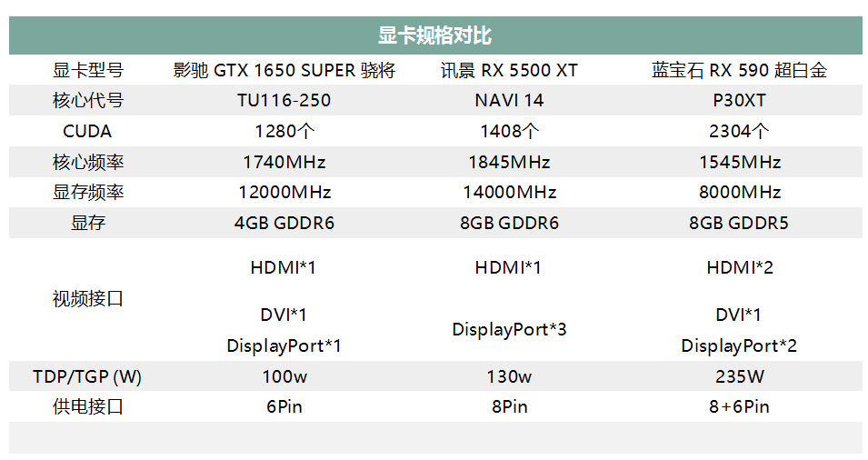Image resolution: width=868 pixels, height=460 pixels.
Task: Click the 显卡规格对比 table header
Action: pos(434,35)
